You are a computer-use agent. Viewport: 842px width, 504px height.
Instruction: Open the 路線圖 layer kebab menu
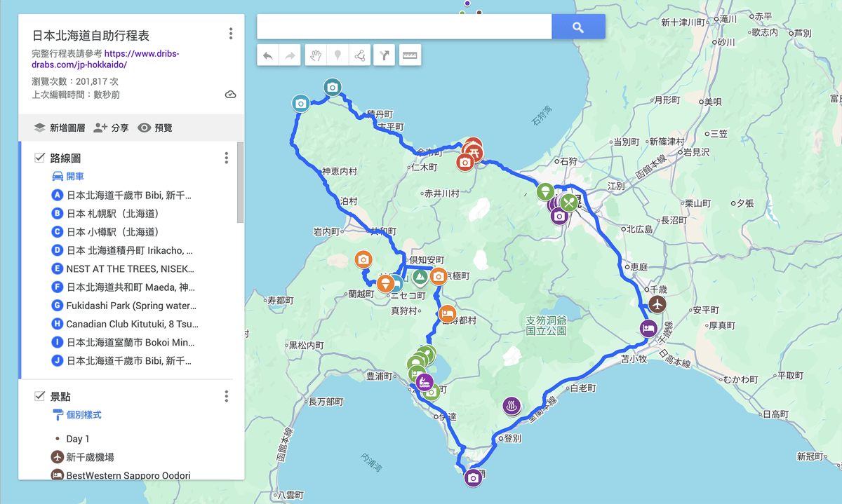click(226, 158)
